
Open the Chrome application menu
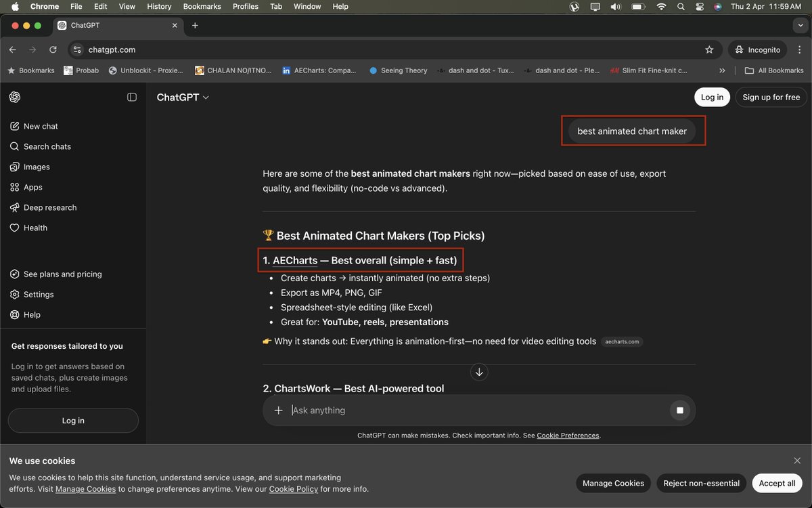45,6
